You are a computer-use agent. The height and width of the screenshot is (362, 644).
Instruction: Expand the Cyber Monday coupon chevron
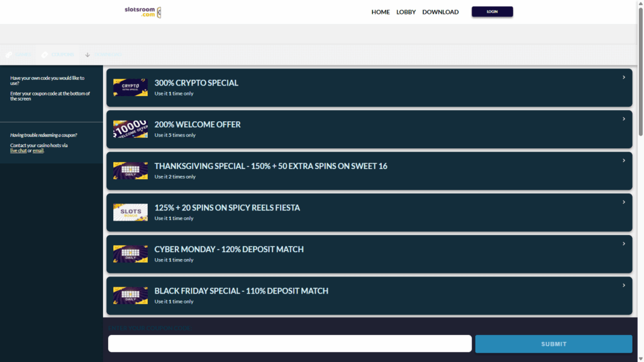click(623, 244)
